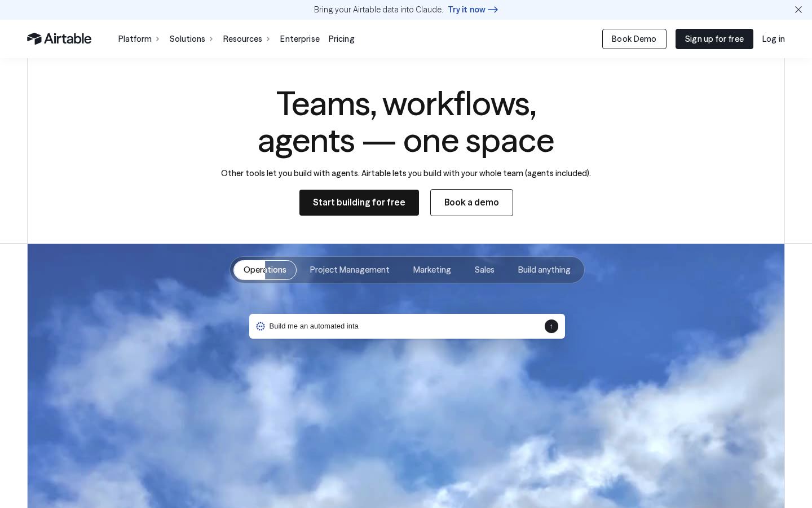Open the Enterprise page
Screen dimensions: 812x508
click(x=299, y=39)
